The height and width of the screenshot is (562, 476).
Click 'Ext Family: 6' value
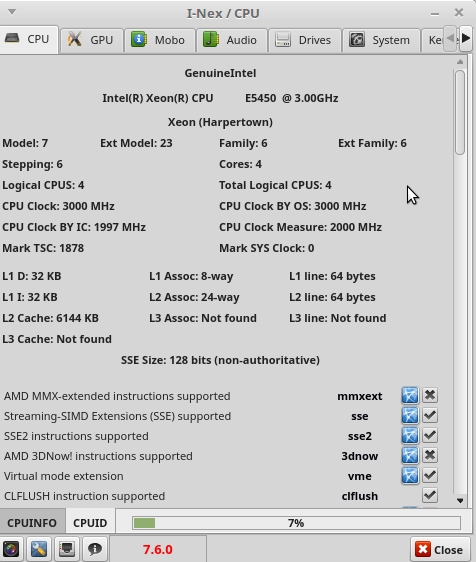pyautogui.click(x=372, y=143)
